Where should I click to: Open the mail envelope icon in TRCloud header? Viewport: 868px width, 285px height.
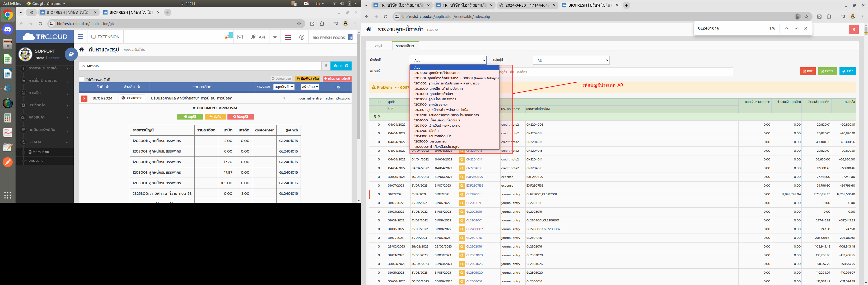click(x=240, y=37)
